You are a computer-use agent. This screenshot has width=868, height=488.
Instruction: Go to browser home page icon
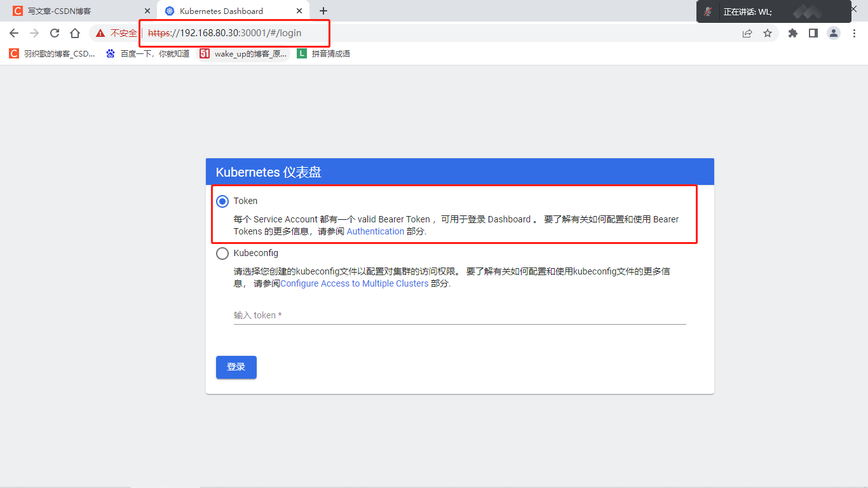point(75,33)
